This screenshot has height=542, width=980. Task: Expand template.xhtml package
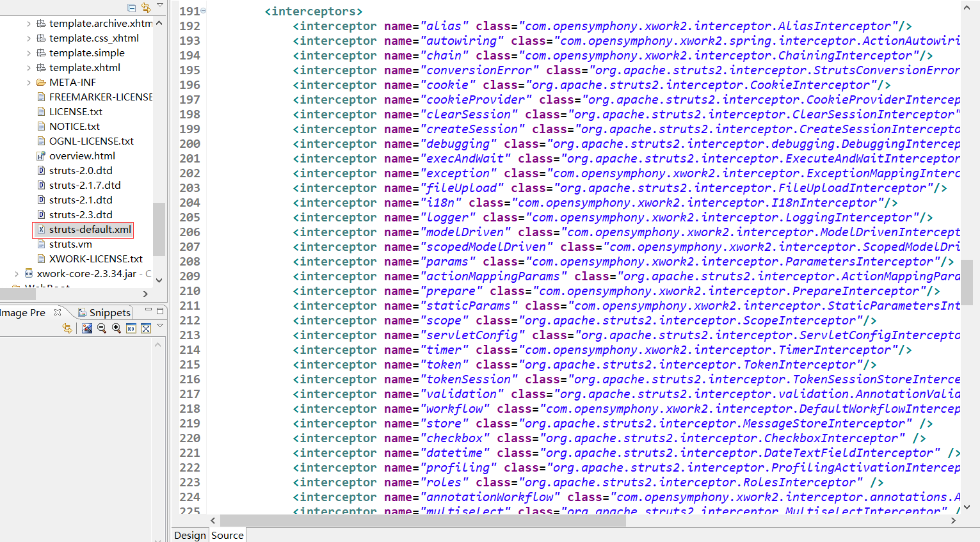29,68
